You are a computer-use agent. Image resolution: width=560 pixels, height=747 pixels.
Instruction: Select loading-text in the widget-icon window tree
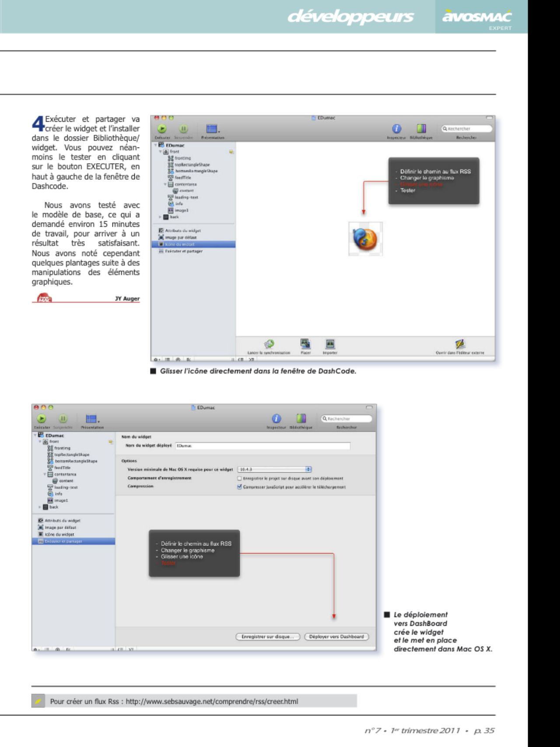(x=183, y=197)
